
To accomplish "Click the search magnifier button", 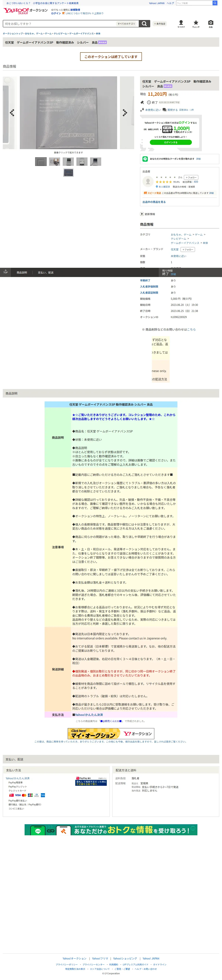I will (144, 24).
